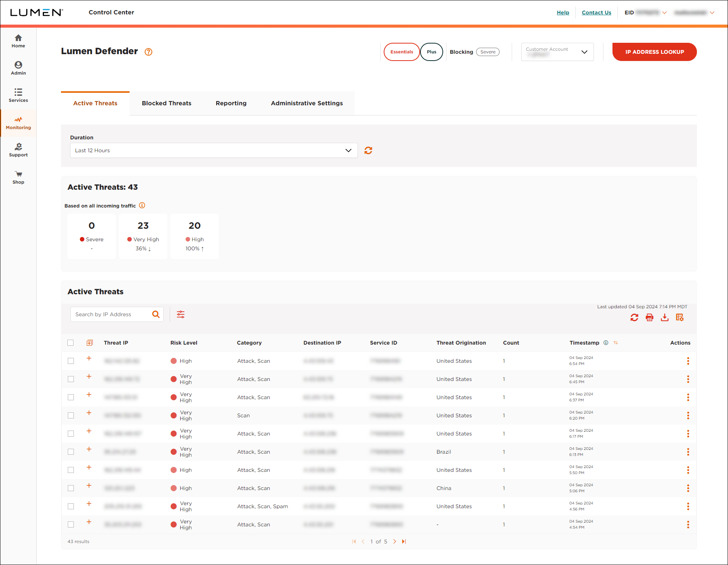Open the Duration Last 12 Hours dropdown
This screenshot has width=728, height=565.
[x=214, y=150]
